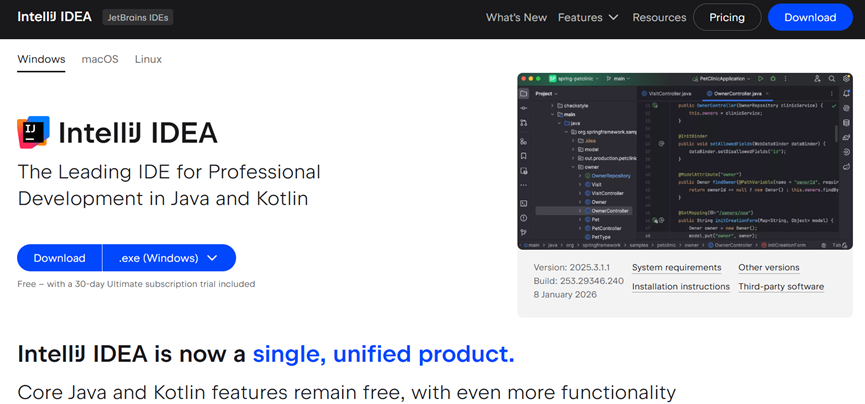
Task: Expand the checkstyle folder arrow
Action: 552,105
